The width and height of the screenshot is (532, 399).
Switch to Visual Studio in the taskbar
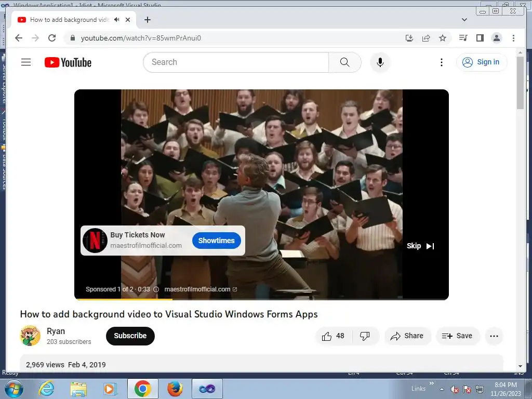pyautogui.click(x=207, y=389)
